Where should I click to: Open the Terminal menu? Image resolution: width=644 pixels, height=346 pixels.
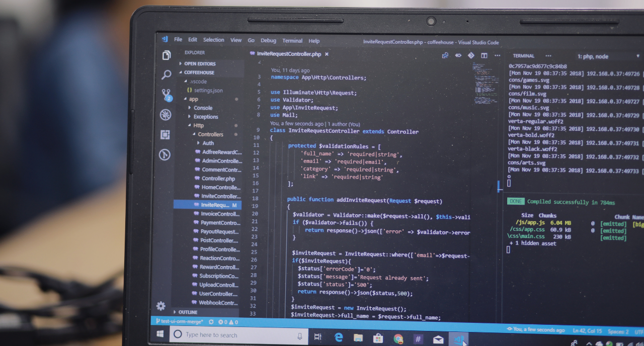point(292,40)
